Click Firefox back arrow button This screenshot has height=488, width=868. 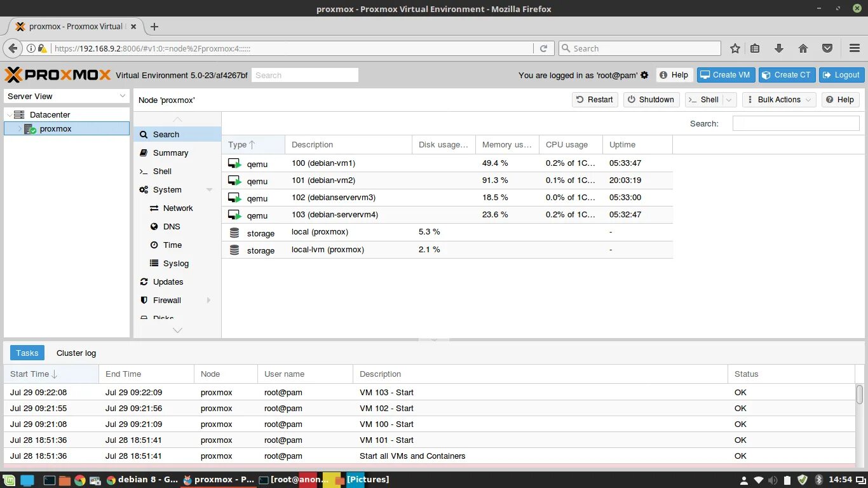[13, 48]
